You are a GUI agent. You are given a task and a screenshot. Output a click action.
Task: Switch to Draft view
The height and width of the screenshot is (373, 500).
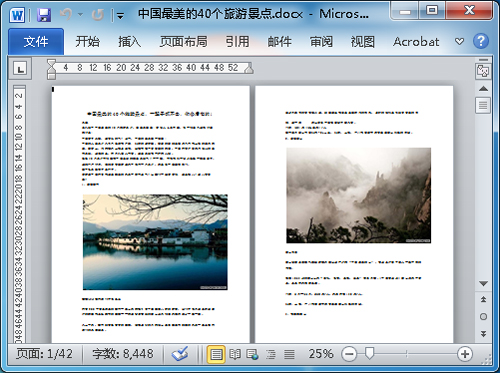click(x=289, y=354)
